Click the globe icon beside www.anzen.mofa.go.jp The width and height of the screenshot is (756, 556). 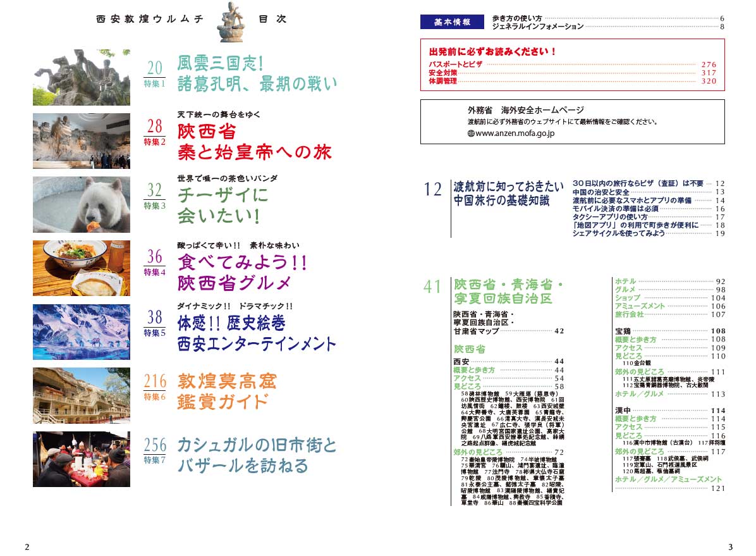470,133
